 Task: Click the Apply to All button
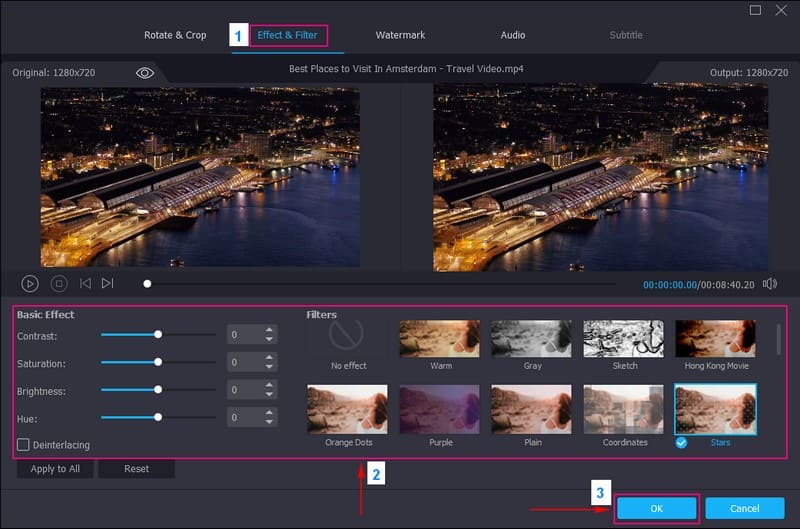(56, 468)
